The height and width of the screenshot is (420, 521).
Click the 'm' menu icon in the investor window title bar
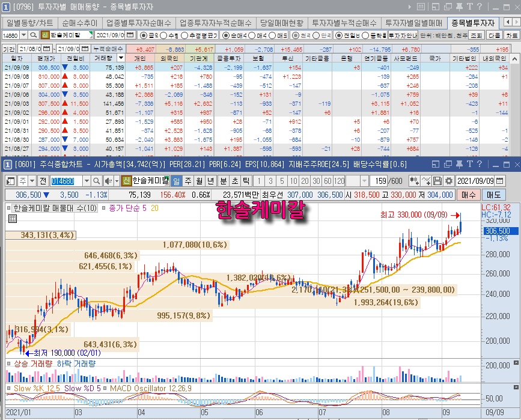pyautogui.click(x=421, y=7)
